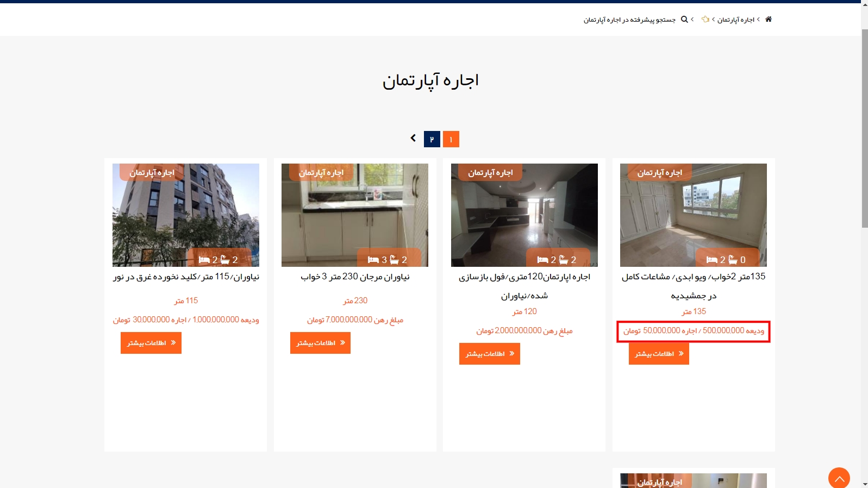This screenshot has width=868, height=488.
Task: Select the price text مبلغ رهن 7,000,000,000 تومان
Action: [x=355, y=320]
